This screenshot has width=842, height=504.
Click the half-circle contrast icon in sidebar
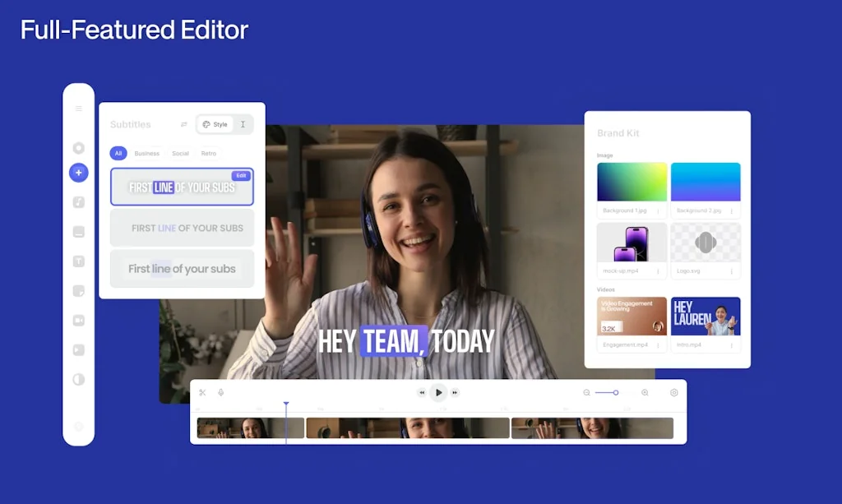tap(79, 379)
